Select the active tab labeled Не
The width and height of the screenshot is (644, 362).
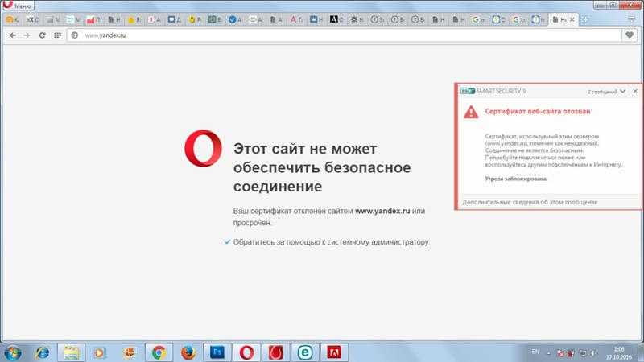(x=563, y=19)
